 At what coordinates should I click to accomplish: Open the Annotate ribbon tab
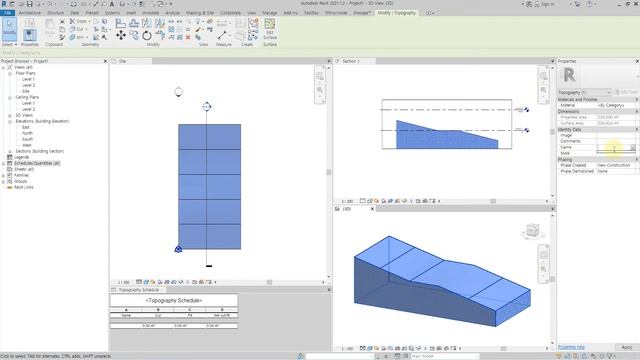[x=151, y=13]
